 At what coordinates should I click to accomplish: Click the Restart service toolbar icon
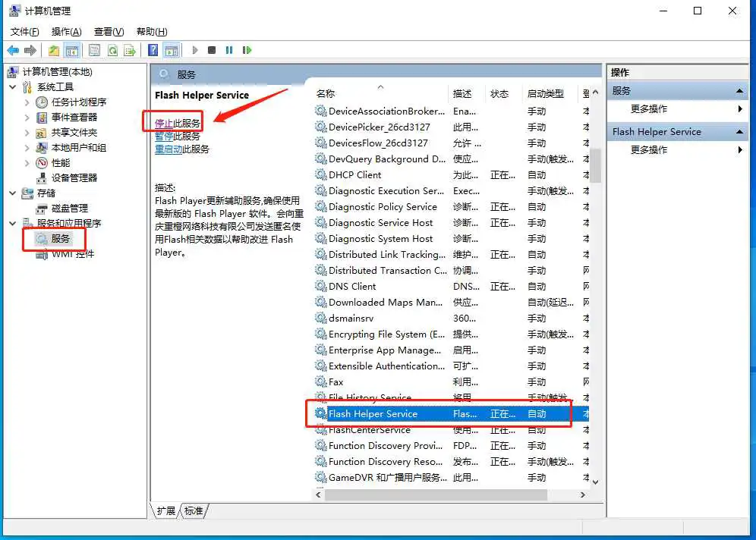pyautogui.click(x=247, y=50)
